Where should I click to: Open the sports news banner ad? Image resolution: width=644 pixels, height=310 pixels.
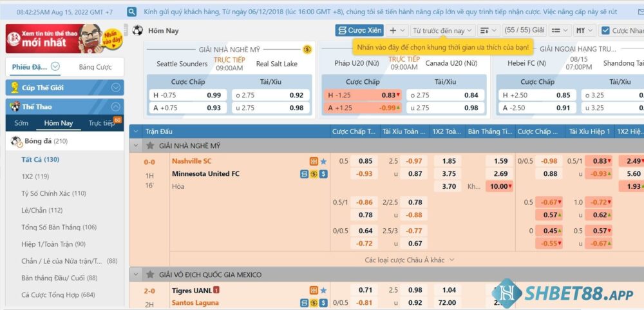pyautogui.click(x=64, y=38)
